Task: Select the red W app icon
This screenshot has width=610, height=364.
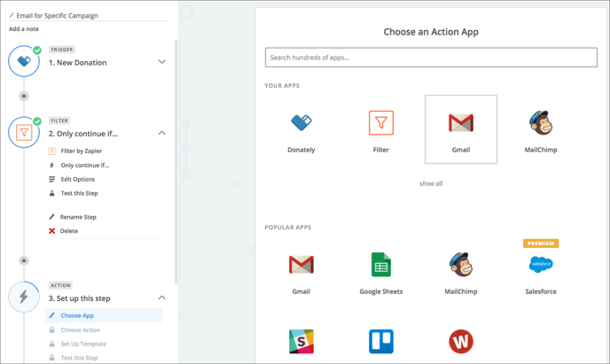Action: click(x=461, y=342)
